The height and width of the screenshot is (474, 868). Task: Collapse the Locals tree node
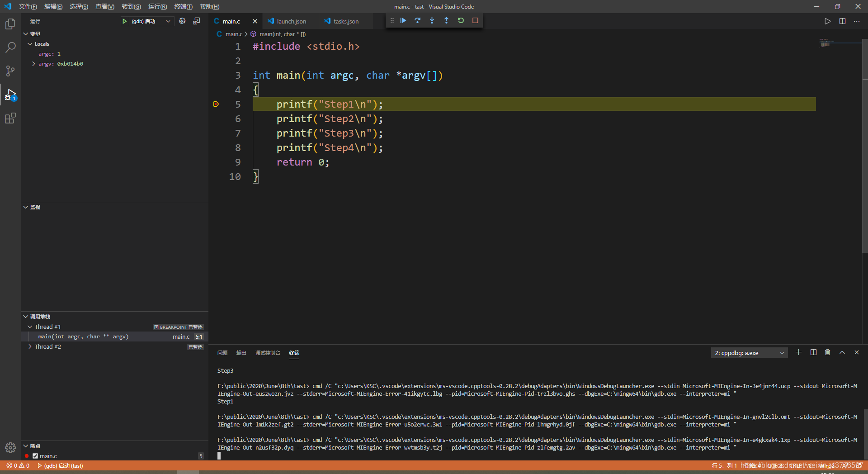(30, 44)
